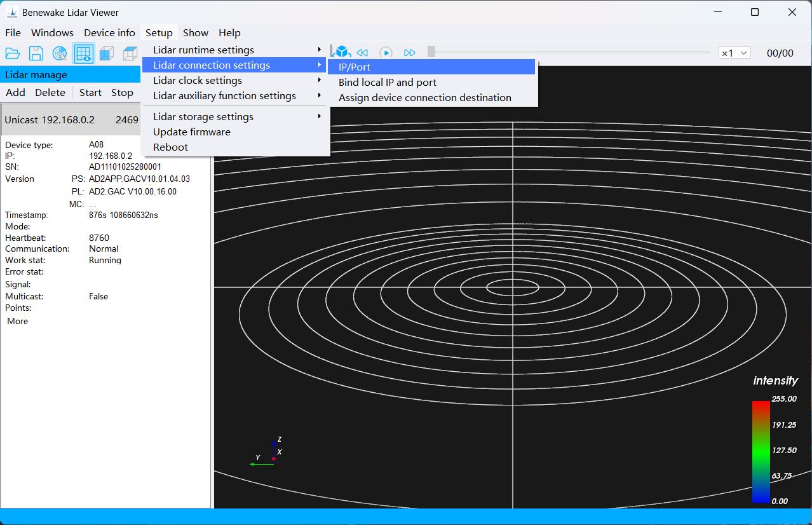Open the Device info menu
The height and width of the screenshot is (525, 812).
pyautogui.click(x=109, y=33)
